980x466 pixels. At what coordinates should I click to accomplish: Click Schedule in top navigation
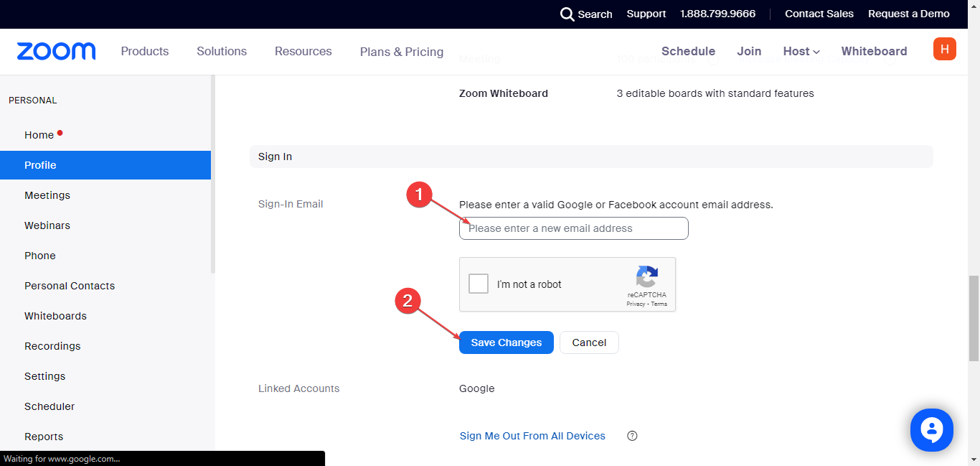coord(688,51)
